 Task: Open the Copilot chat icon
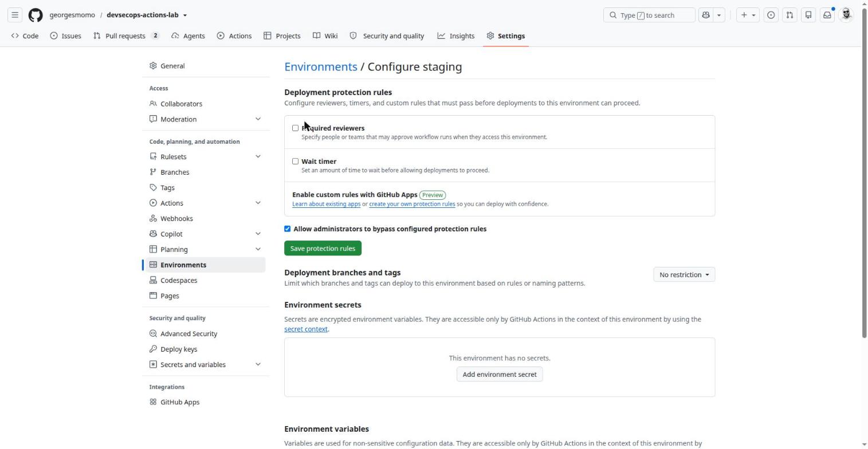tap(706, 15)
